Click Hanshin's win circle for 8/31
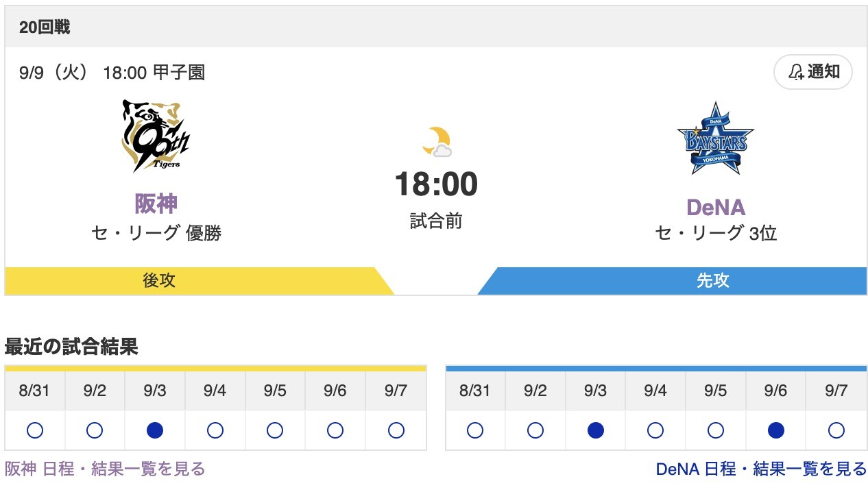 pos(34,430)
